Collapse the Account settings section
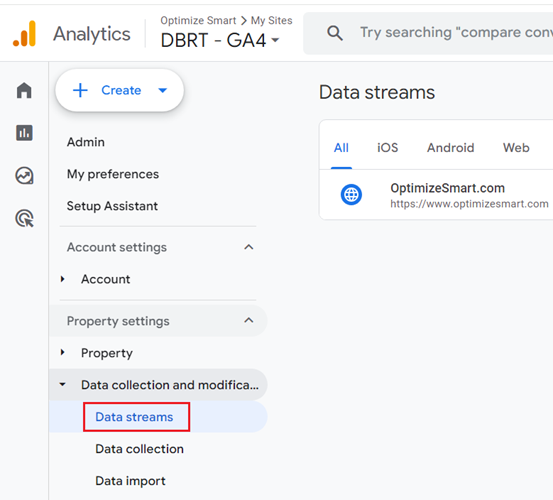This screenshot has height=500, width=553. click(x=249, y=247)
